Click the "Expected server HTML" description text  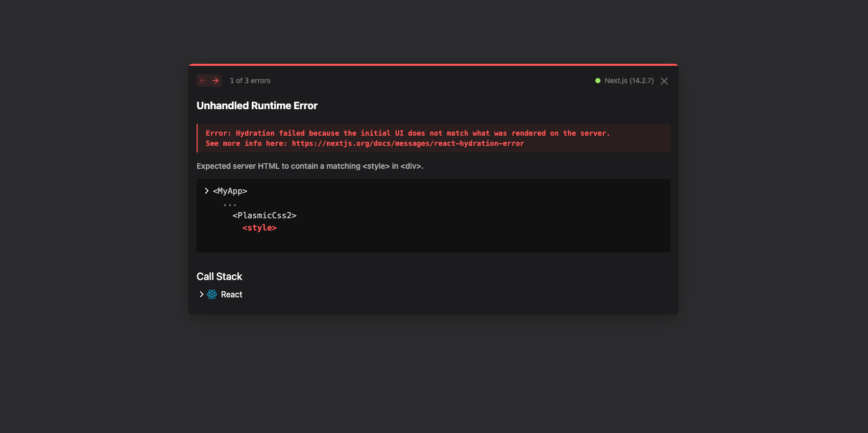309,166
